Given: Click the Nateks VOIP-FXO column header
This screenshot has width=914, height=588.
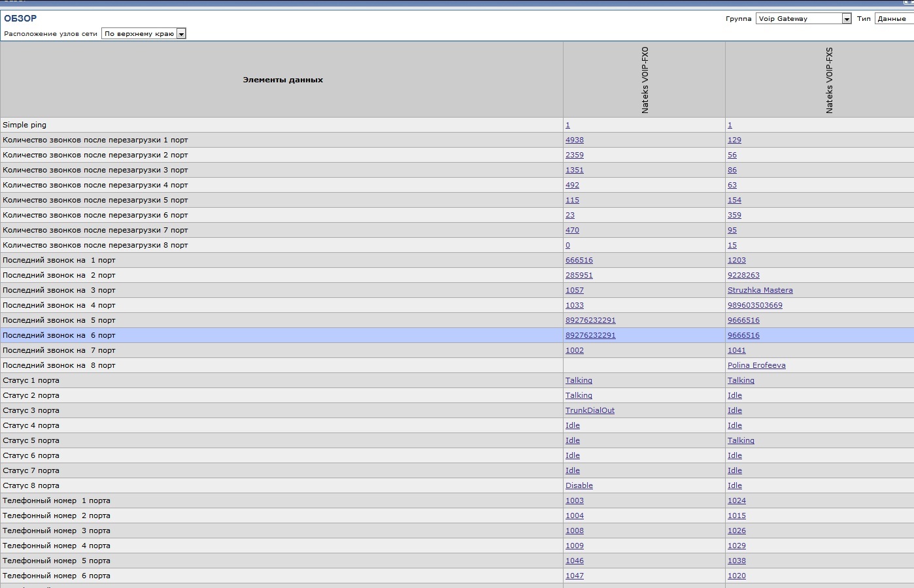Looking at the screenshot, I should pos(644,79).
